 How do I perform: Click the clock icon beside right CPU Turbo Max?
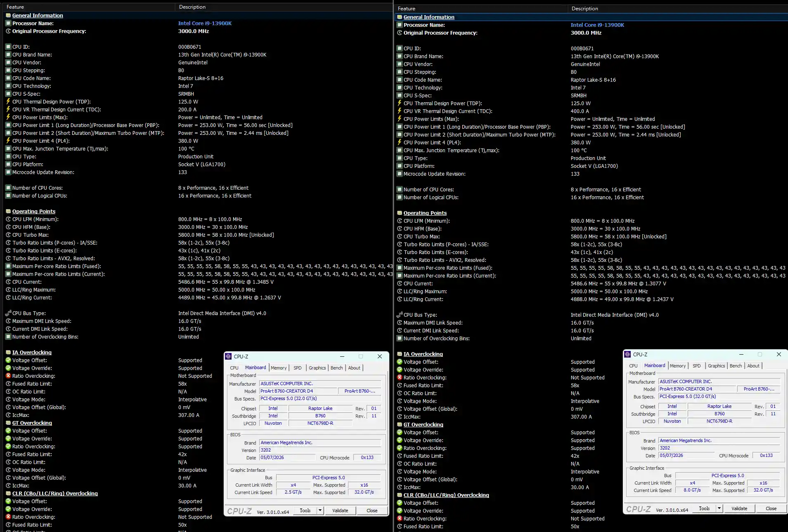tap(400, 236)
